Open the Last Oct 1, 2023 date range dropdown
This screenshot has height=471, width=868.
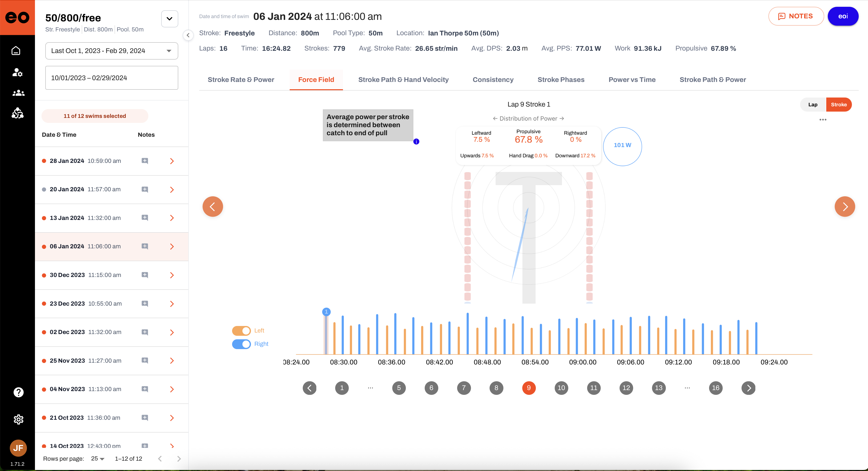(112, 51)
